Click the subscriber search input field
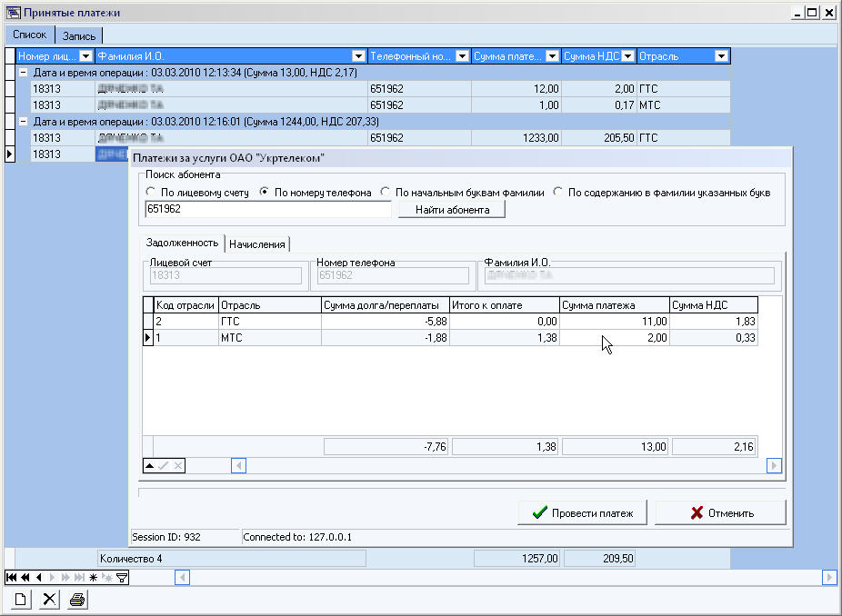The width and height of the screenshot is (842, 616). tap(267, 209)
